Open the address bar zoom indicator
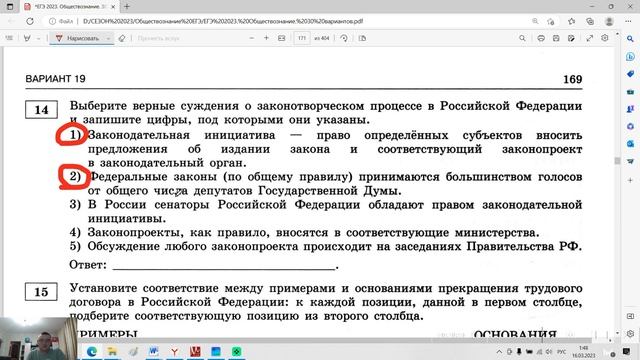 pos(535,21)
